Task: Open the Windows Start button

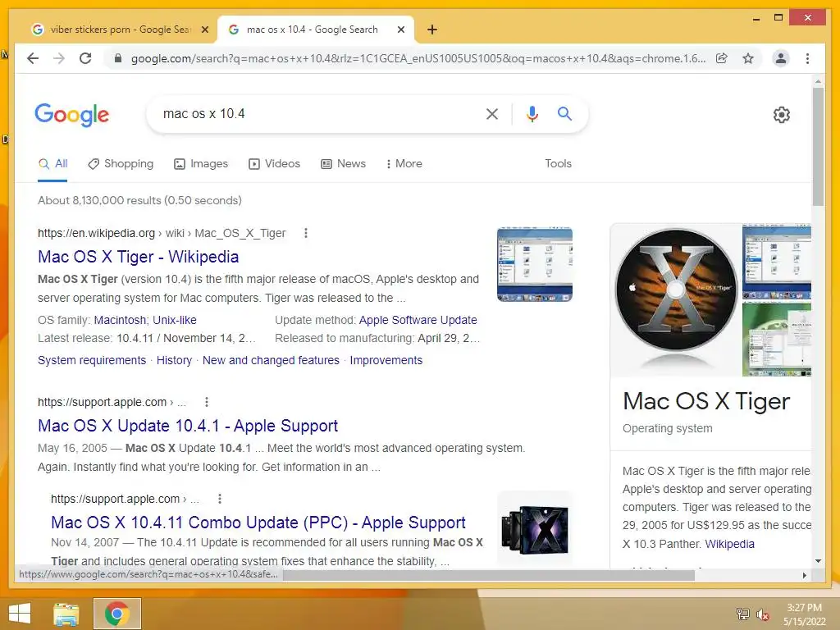Action: [20, 614]
